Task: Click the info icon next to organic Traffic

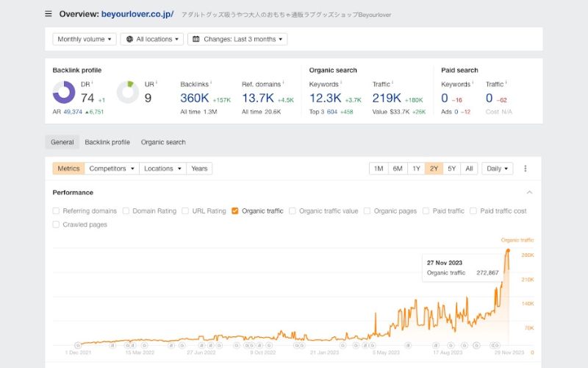Action: [392, 82]
